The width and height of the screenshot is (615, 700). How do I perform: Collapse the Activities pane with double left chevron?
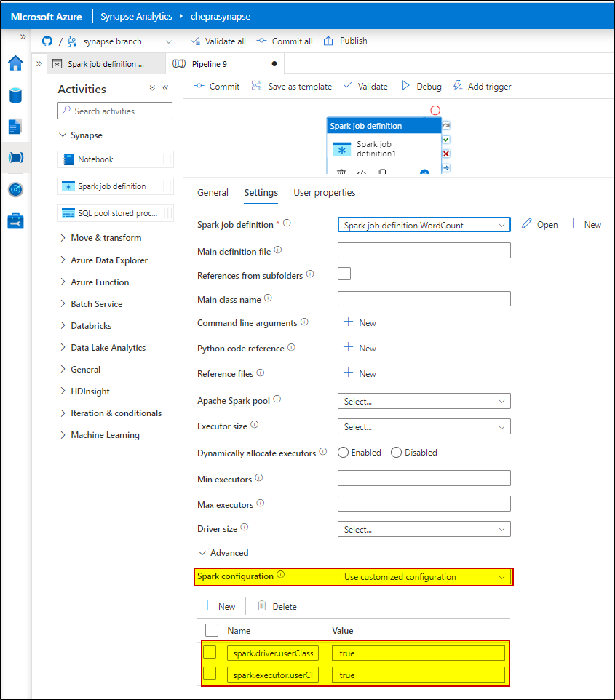pos(166,88)
